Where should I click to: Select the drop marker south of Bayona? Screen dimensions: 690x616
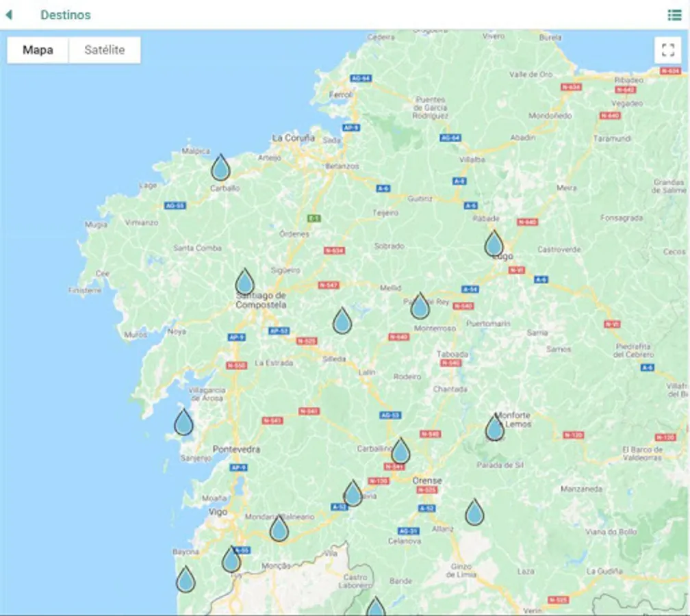[186, 580]
